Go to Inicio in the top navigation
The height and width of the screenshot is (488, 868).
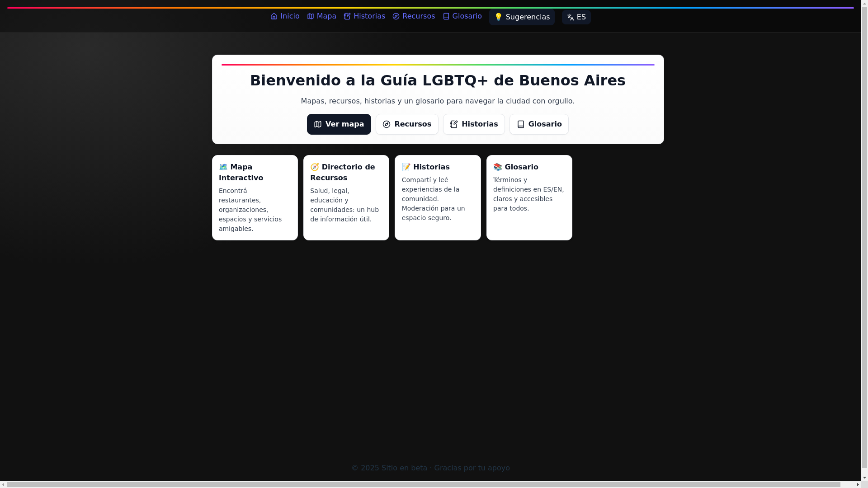click(285, 16)
